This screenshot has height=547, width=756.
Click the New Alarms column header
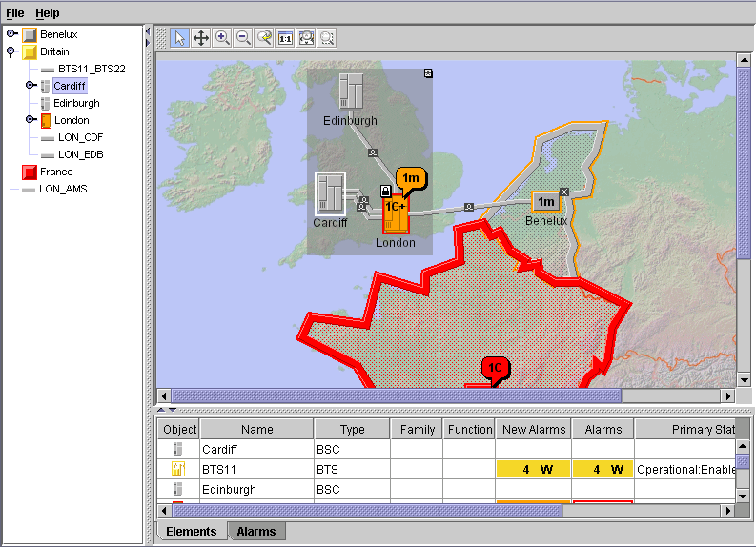point(534,430)
